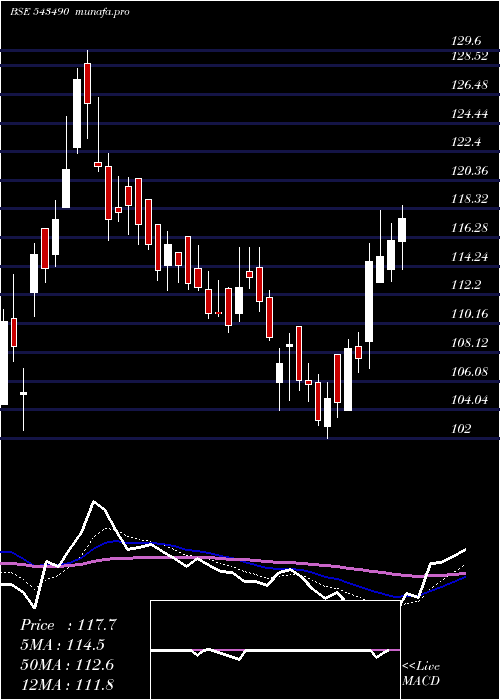The width and height of the screenshot is (500, 700).
Task: Click the Price : 117.7 readout
Action: pos(69,625)
